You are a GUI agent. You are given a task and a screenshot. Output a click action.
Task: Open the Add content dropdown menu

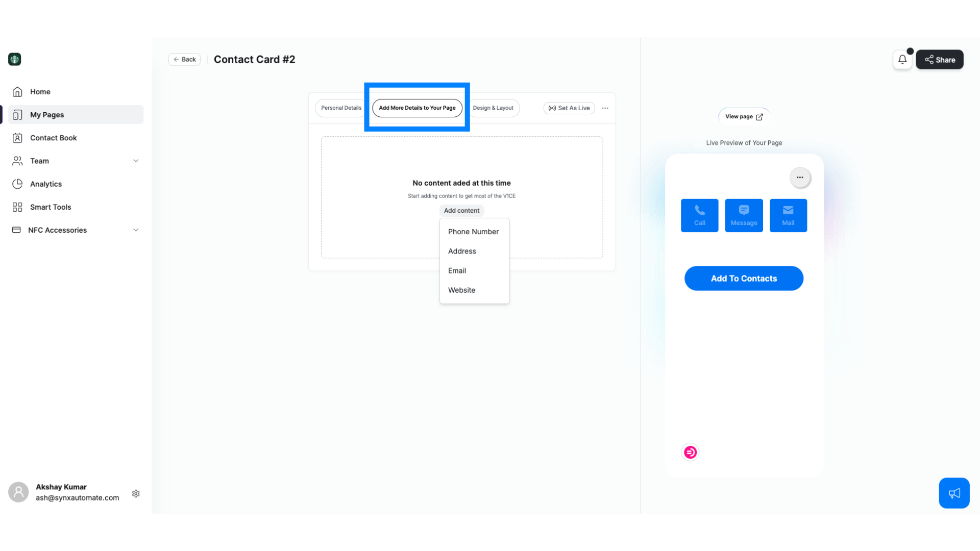pyautogui.click(x=462, y=210)
